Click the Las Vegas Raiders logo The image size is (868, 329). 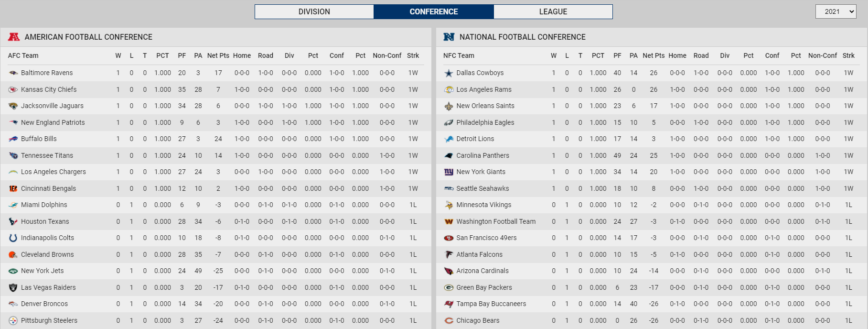coord(13,287)
